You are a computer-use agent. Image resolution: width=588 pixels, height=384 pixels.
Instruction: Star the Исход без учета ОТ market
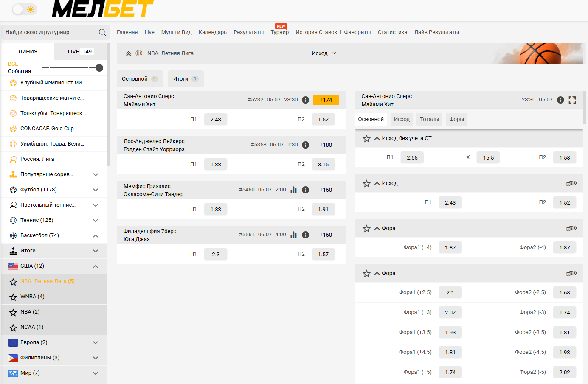[x=367, y=138]
